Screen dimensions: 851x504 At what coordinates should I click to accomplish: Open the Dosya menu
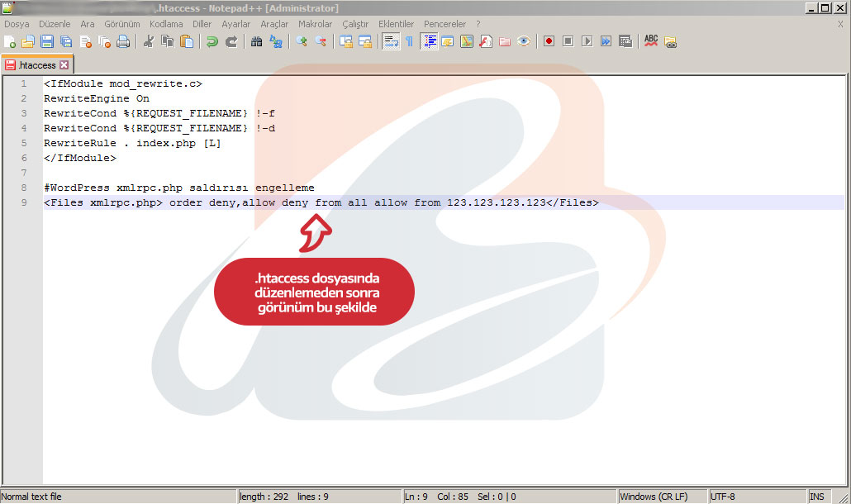17,24
